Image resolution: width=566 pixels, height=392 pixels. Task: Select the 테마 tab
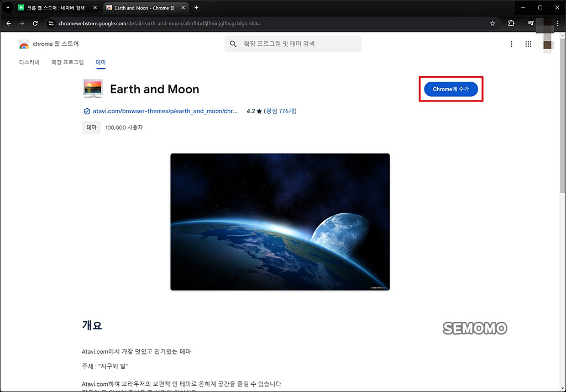coord(101,62)
